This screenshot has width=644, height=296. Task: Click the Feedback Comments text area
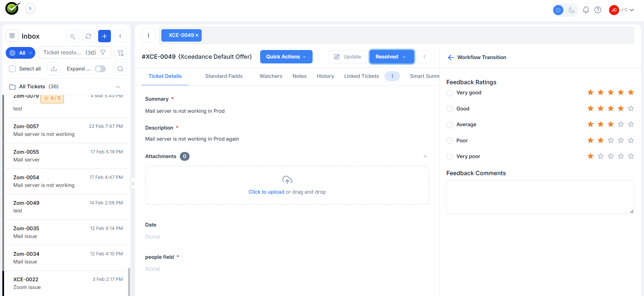coord(540,197)
